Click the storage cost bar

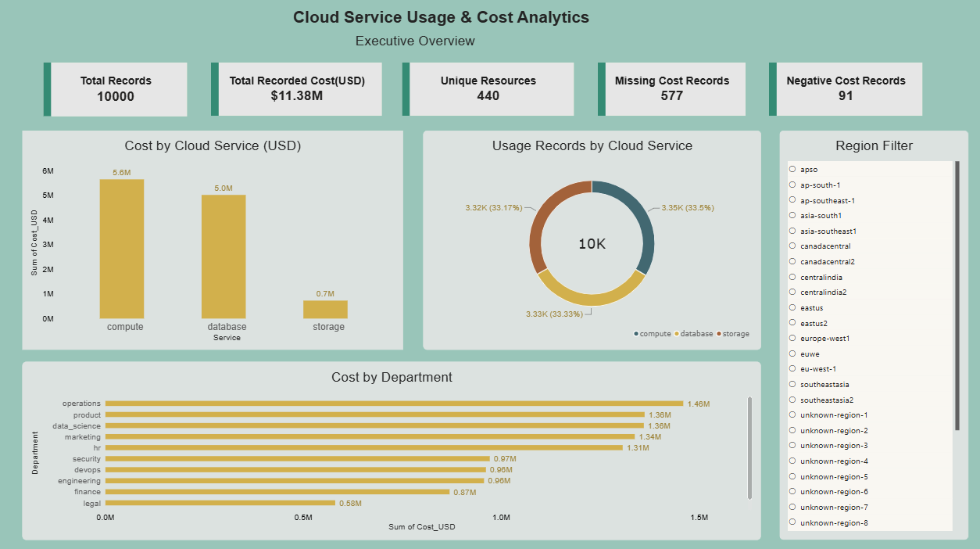[x=326, y=310]
